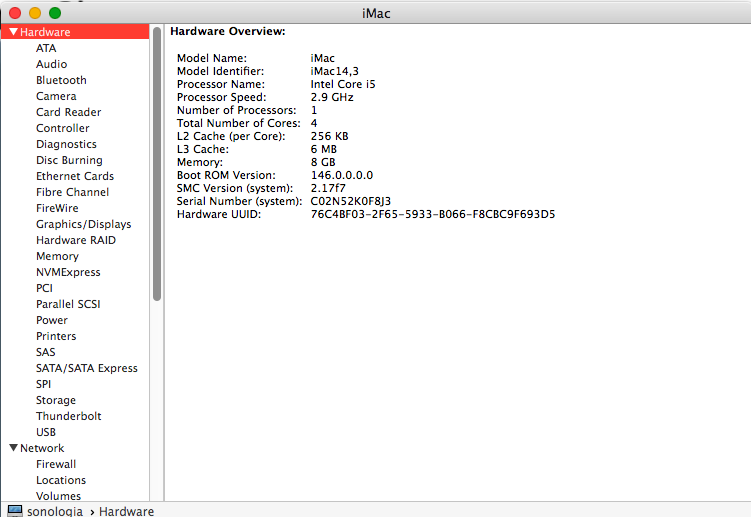Open Memory entry in sidebar
The image size is (751, 517).
57,256
